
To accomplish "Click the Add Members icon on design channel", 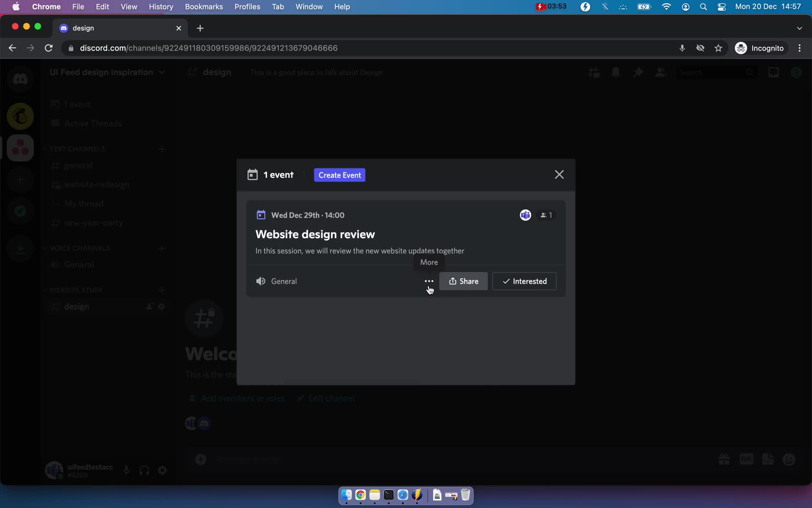I will coord(148,306).
